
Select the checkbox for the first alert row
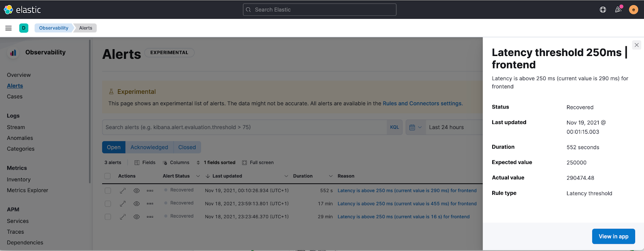[107, 191]
